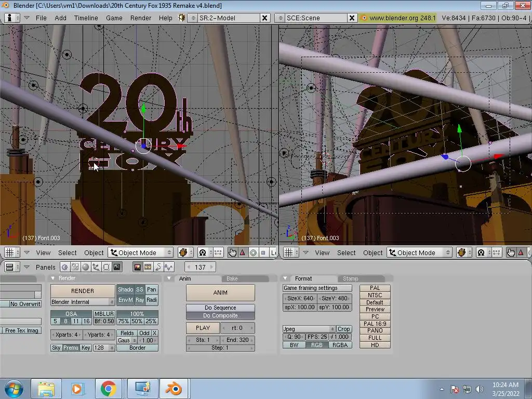Toggle the EnvM render option

click(x=126, y=300)
